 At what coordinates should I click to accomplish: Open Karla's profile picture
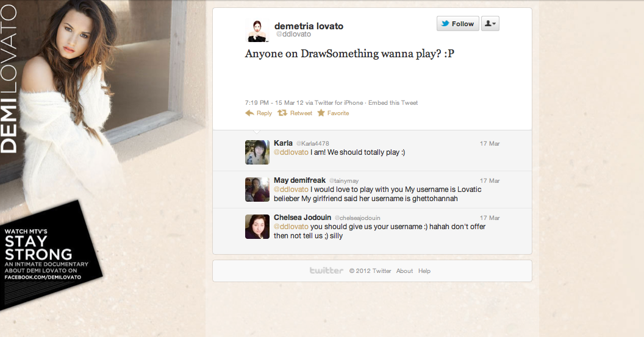pos(257,152)
